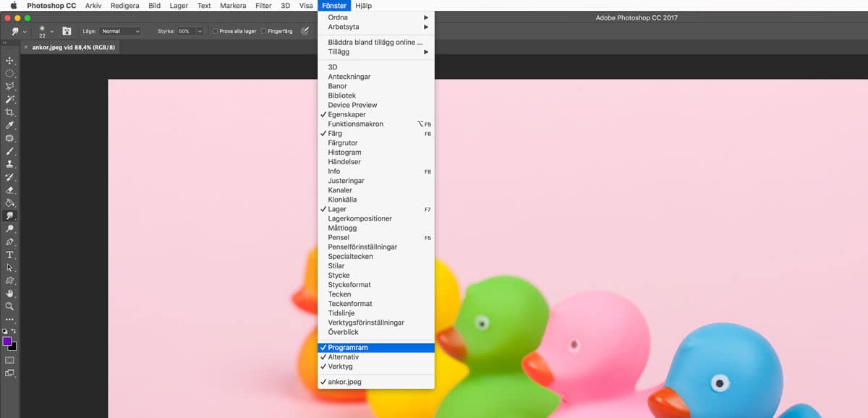The width and height of the screenshot is (868, 418).
Task: Select the checked ankor.jpeg window entry
Action: (x=376, y=381)
